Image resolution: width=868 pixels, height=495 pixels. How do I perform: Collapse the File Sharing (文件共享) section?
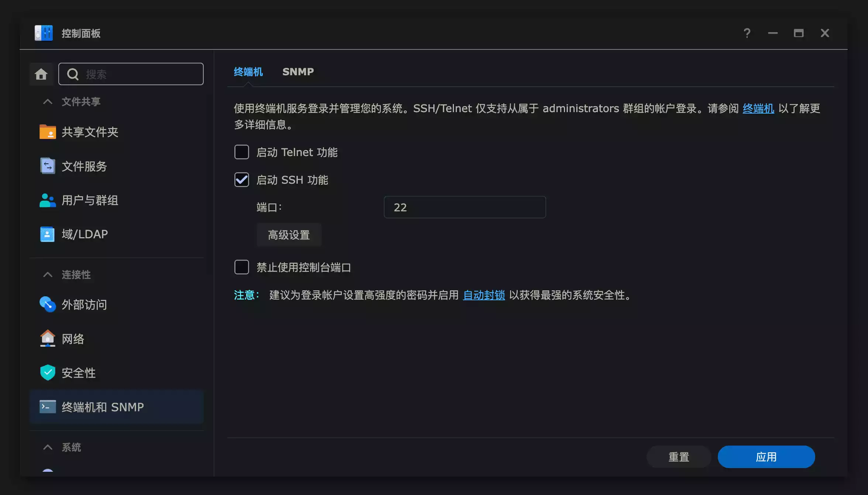point(48,101)
